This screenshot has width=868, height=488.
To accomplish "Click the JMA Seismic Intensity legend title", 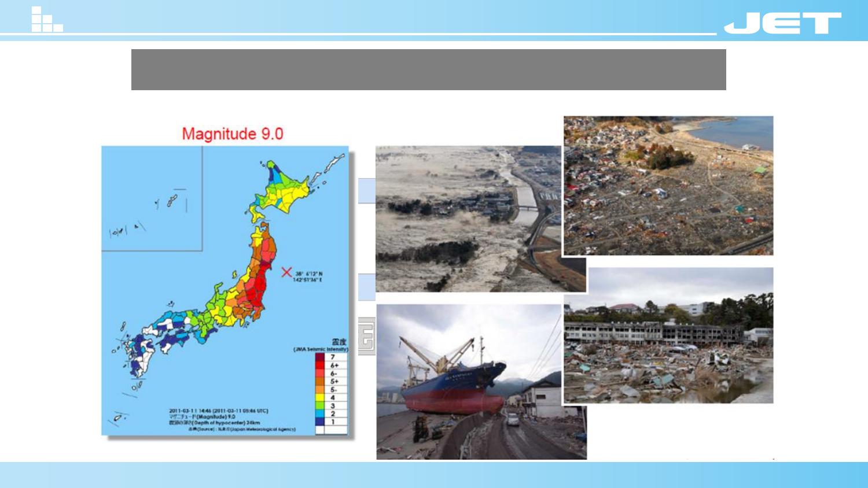I will [321, 349].
